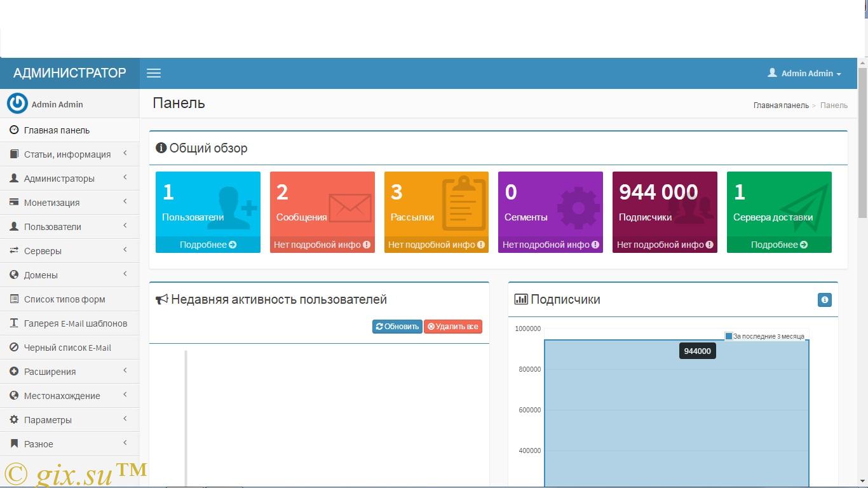The width and height of the screenshot is (868, 488).
Task: Click the paper plane icon on Сервера доставки card
Action: [805, 208]
